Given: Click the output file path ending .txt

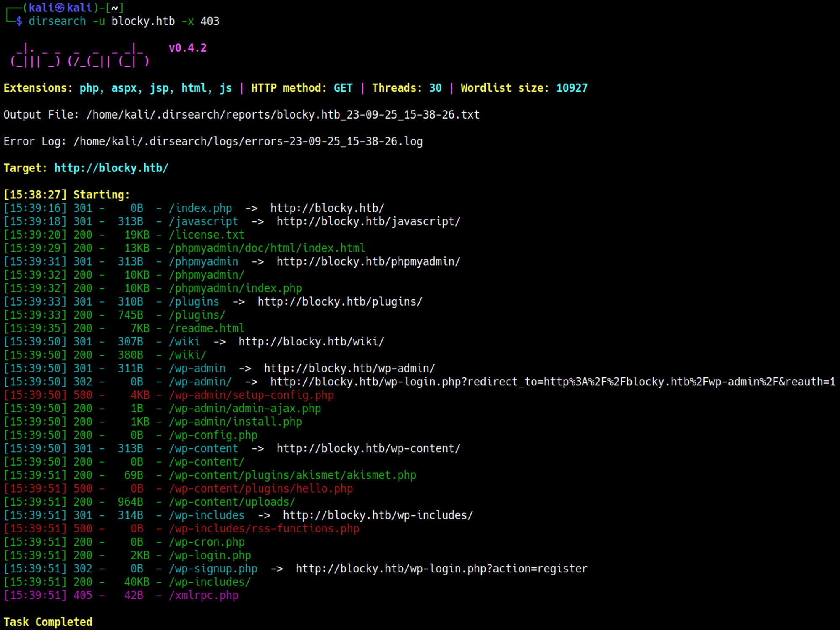Looking at the screenshot, I should pyautogui.click(x=282, y=115).
